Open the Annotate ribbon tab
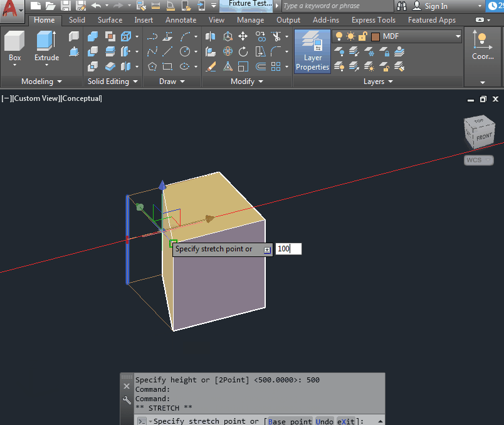 tap(181, 20)
